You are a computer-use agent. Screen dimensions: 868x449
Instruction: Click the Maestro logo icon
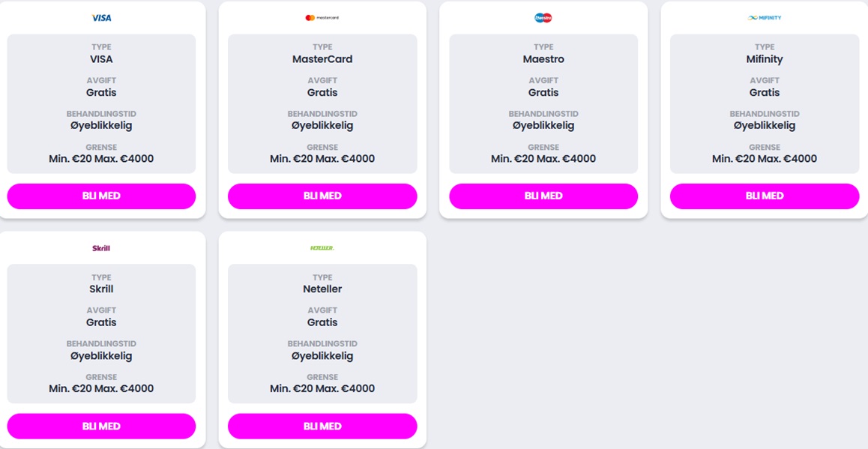pos(543,18)
